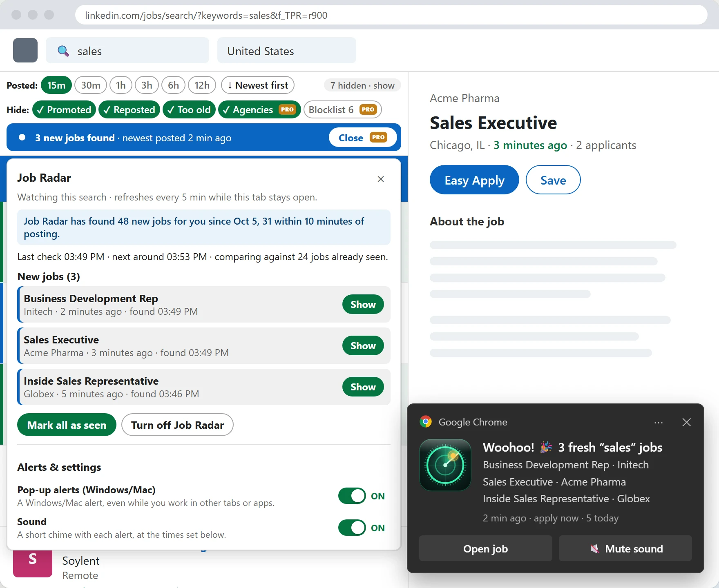The height and width of the screenshot is (588, 719).
Task: Save the Sales Executive job
Action: click(553, 180)
